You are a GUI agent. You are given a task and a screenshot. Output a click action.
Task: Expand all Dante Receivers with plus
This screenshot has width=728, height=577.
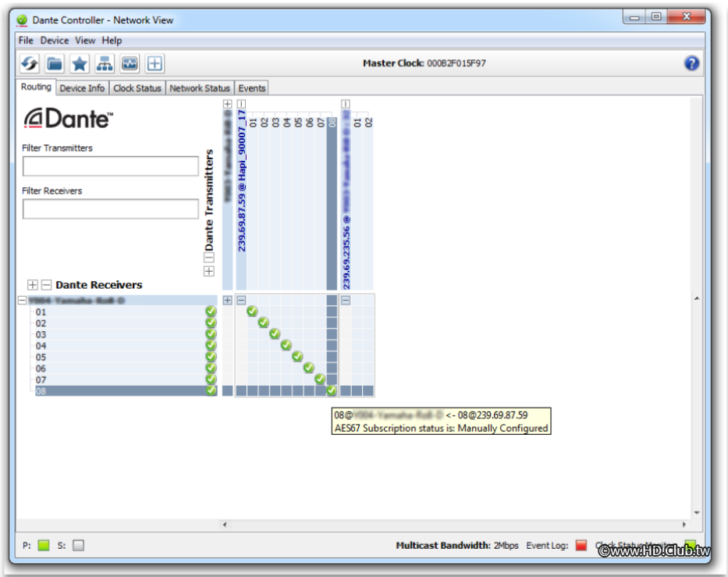33,285
